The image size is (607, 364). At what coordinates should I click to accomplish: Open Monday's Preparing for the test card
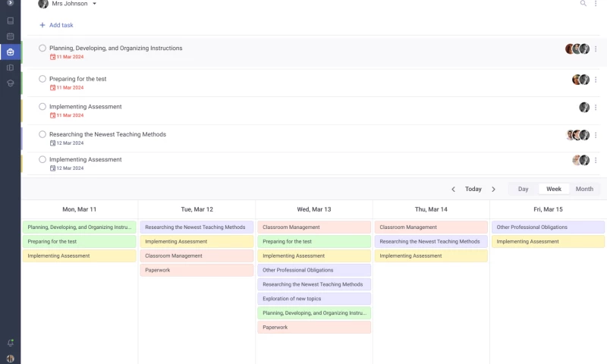click(x=80, y=241)
